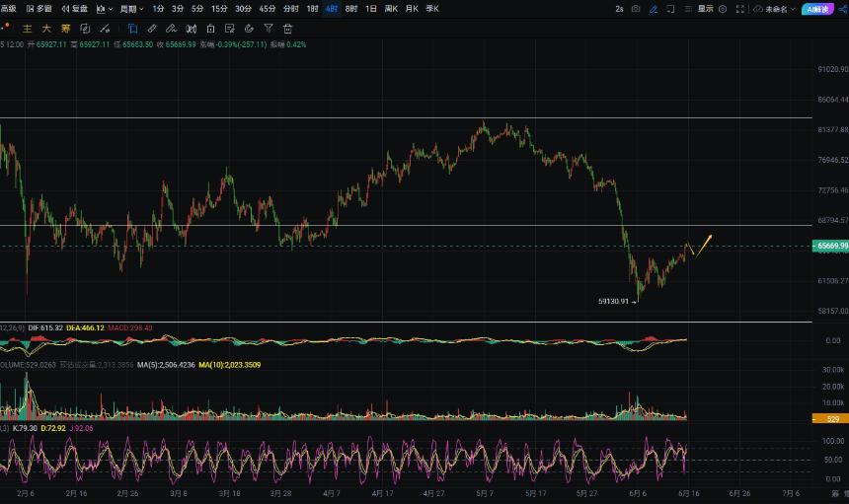Lock drawings with the padlock icon
The width and height of the screenshot is (849, 504).
point(210,29)
